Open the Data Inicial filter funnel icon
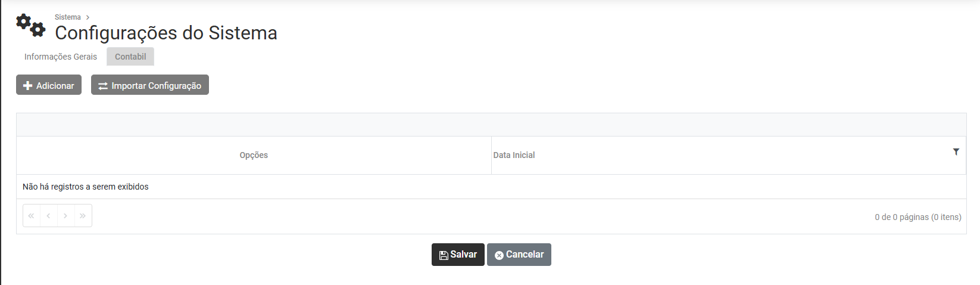This screenshot has width=980, height=285. [x=956, y=152]
